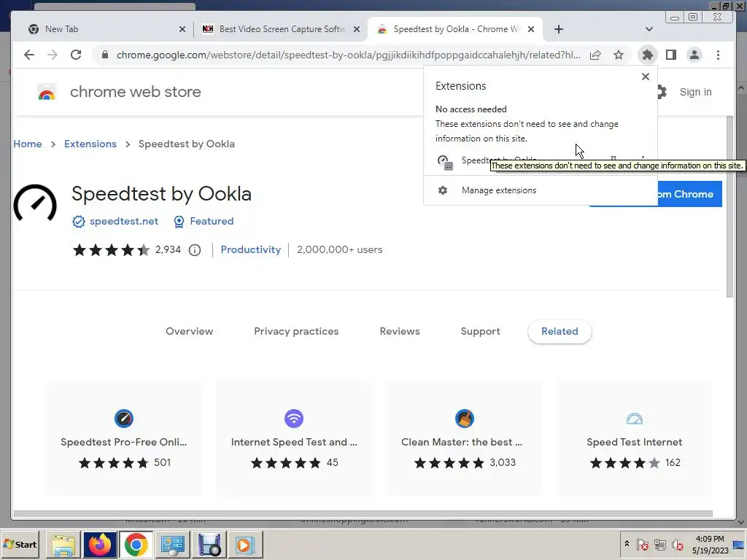
Task: Open the Clean Master extension card
Action: (x=463, y=438)
